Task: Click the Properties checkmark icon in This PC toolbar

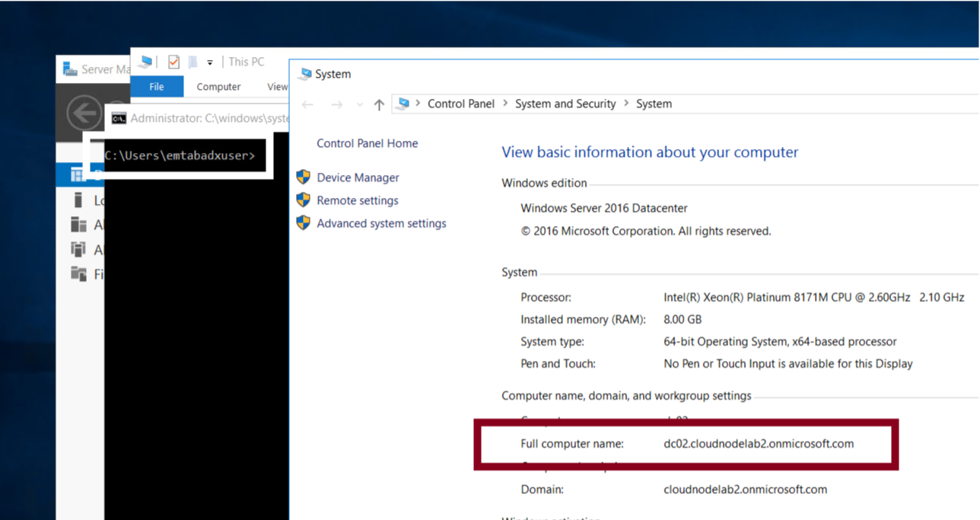Action: [x=173, y=62]
